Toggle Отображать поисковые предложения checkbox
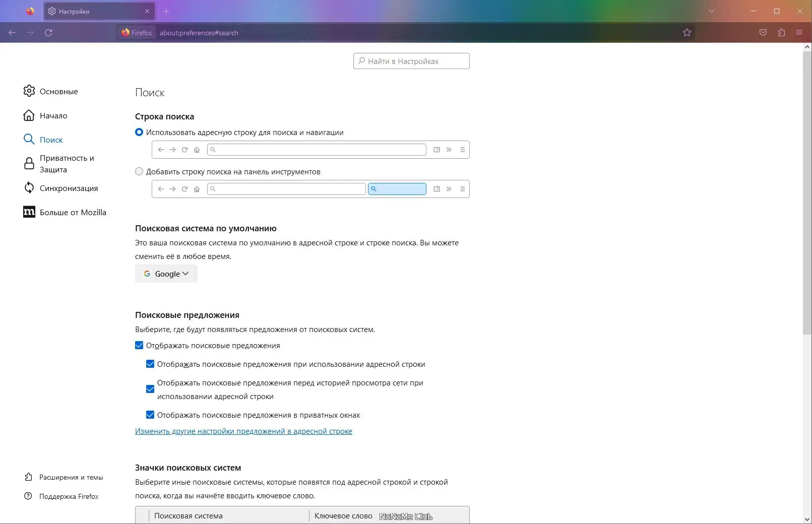Image resolution: width=812 pixels, height=524 pixels. [x=139, y=345]
